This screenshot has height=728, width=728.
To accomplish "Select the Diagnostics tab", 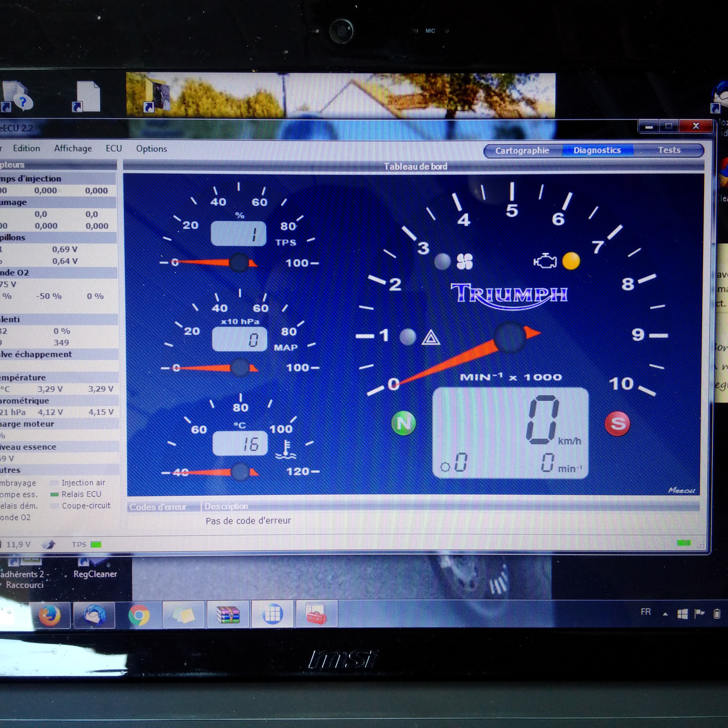I will tap(597, 150).
